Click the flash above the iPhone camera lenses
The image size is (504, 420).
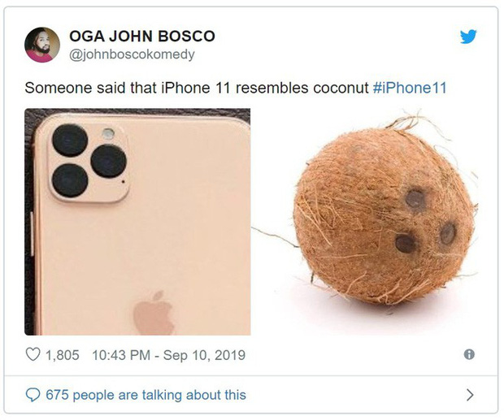coord(108,133)
